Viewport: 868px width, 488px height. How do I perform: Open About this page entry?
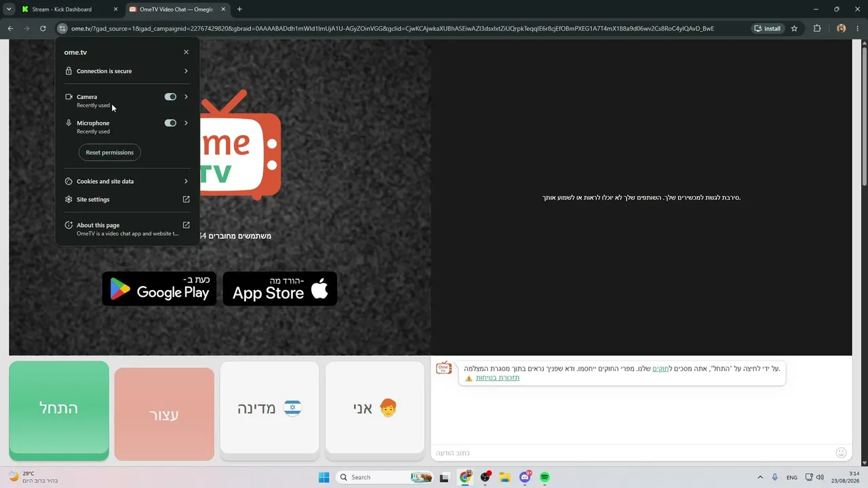point(127,229)
